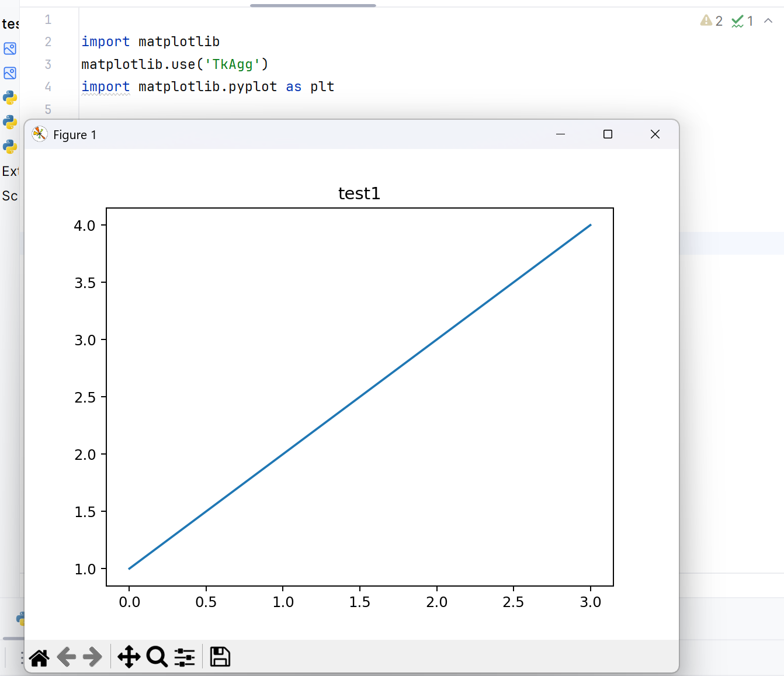The height and width of the screenshot is (676, 784).
Task: Click the green check indicator showing 1
Action: (742, 21)
